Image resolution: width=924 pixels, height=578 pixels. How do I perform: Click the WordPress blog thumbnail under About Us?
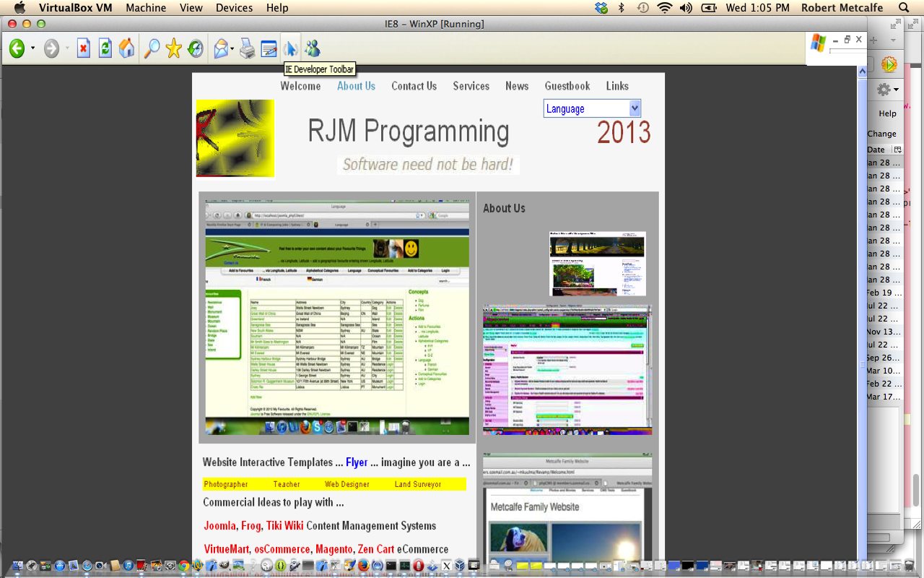598,264
